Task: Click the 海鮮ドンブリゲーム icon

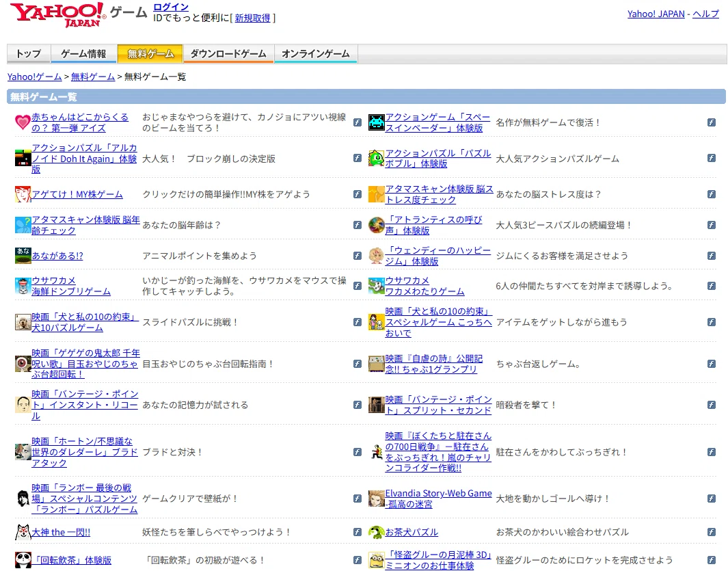Action: coord(23,287)
